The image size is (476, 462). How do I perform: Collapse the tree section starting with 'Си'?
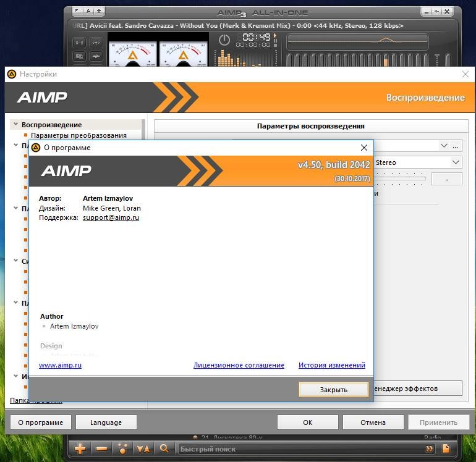15,261
